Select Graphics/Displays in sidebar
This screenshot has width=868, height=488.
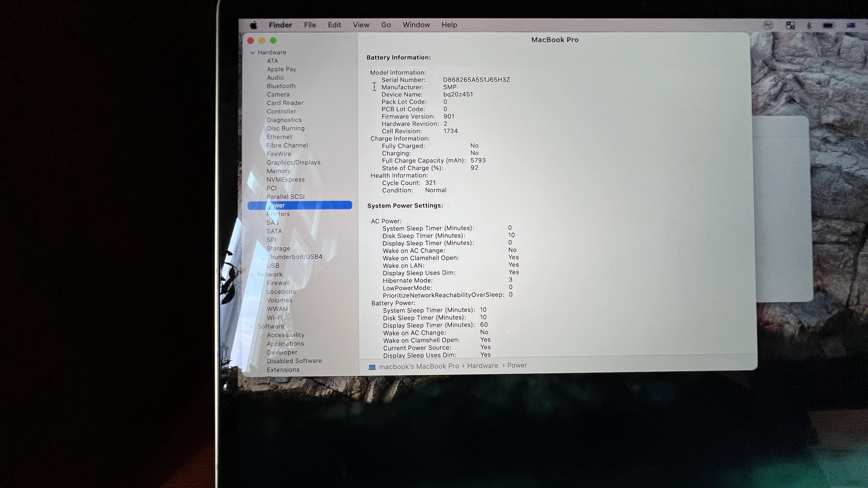click(293, 162)
